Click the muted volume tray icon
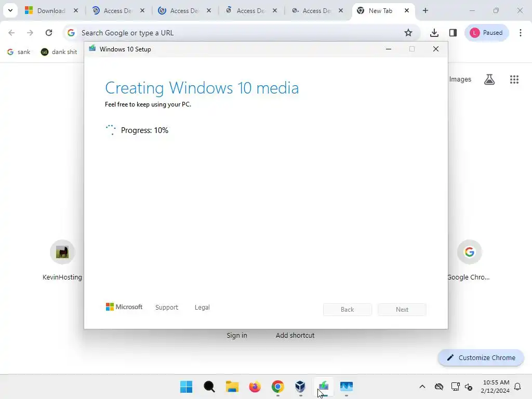 469,387
